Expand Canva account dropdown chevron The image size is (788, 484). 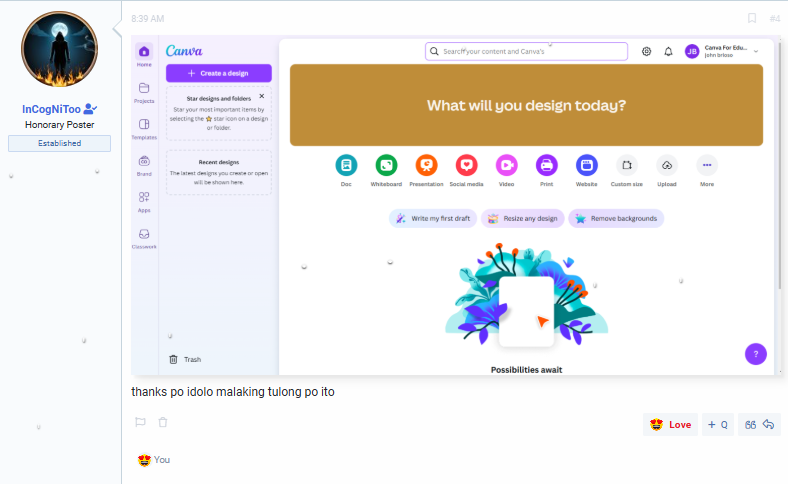point(756,51)
